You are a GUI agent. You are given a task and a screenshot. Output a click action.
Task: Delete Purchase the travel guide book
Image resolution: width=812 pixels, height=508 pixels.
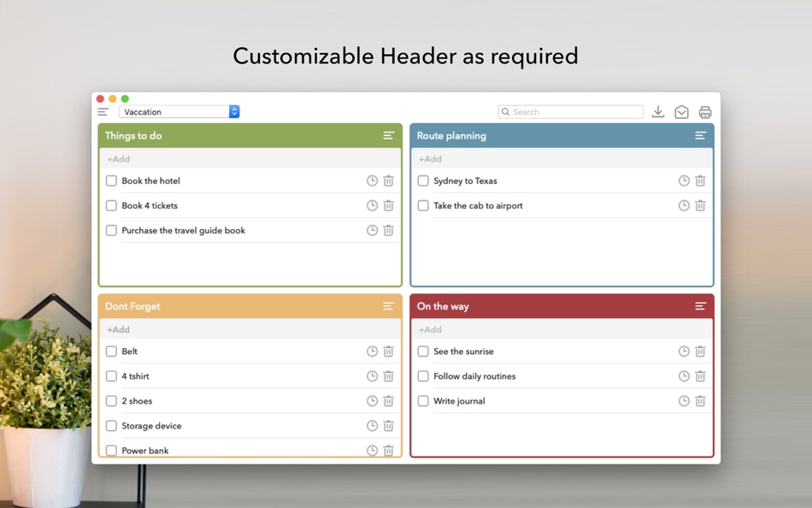point(388,231)
